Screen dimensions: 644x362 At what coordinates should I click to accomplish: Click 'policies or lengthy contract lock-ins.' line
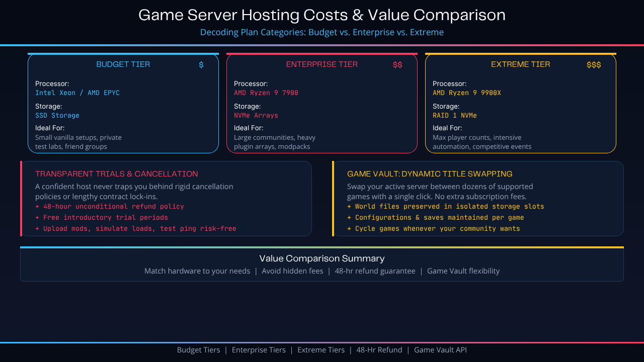[x=97, y=197]
